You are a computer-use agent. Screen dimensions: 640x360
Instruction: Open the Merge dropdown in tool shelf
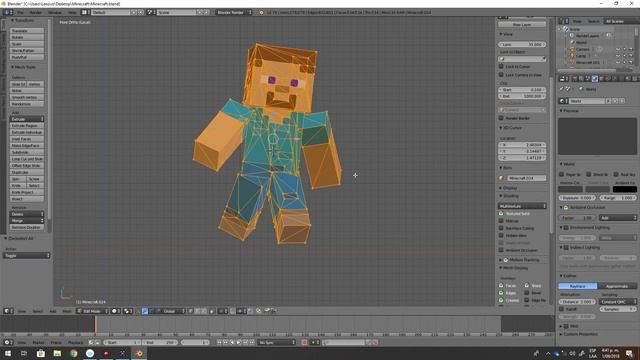27,220
